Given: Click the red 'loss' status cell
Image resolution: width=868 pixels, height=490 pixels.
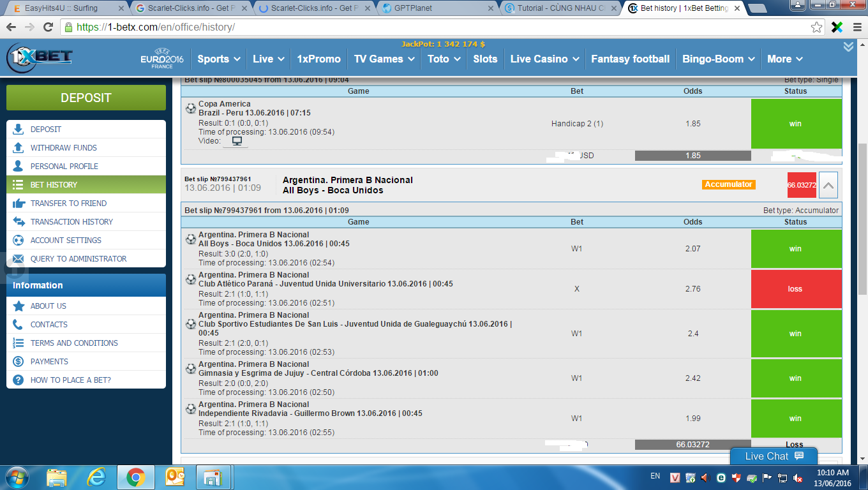Looking at the screenshot, I should coord(797,289).
